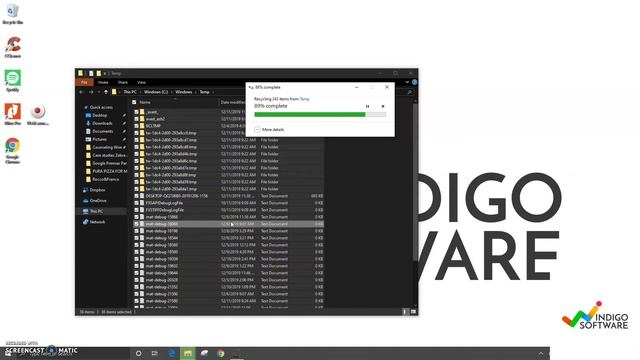The image size is (640, 360).
Task: Open the Home ribbon tab
Action: [103, 82]
